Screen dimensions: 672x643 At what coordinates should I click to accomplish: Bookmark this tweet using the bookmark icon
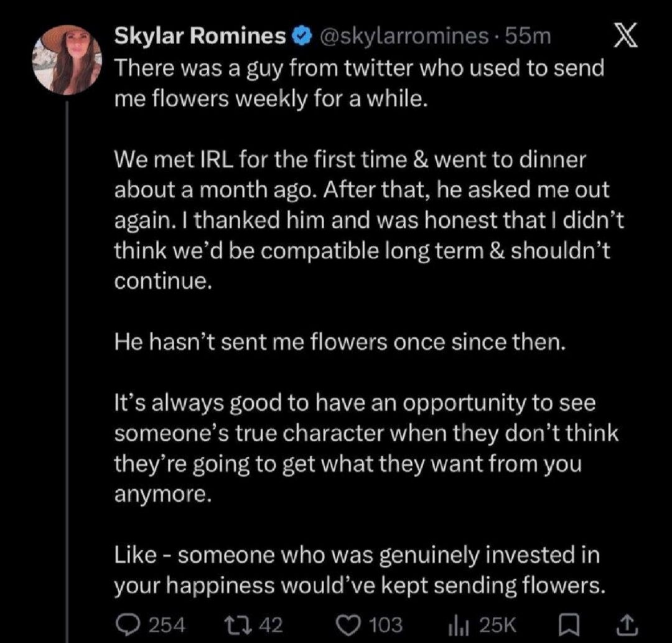570,625
